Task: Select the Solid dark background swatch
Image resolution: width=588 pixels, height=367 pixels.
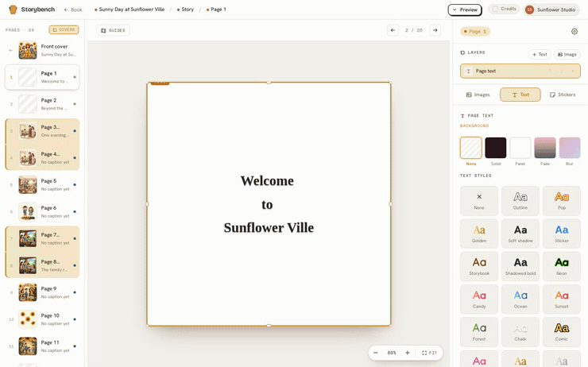Action: coord(495,148)
